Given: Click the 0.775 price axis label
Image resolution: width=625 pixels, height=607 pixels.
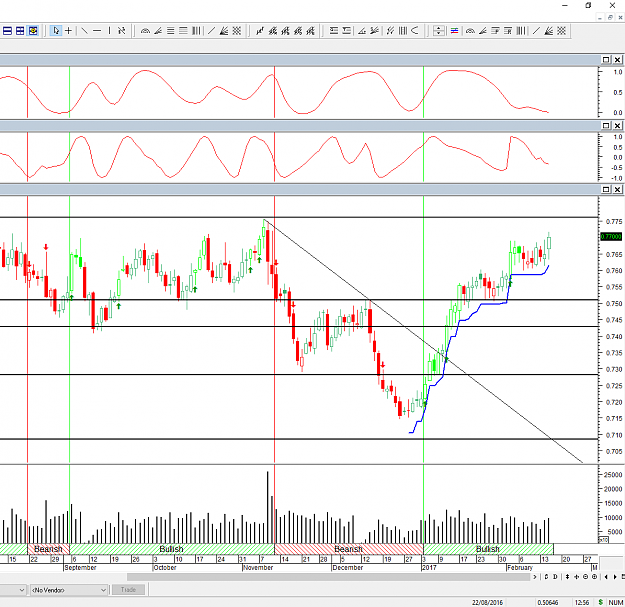Looking at the screenshot, I should pos(614,221).
